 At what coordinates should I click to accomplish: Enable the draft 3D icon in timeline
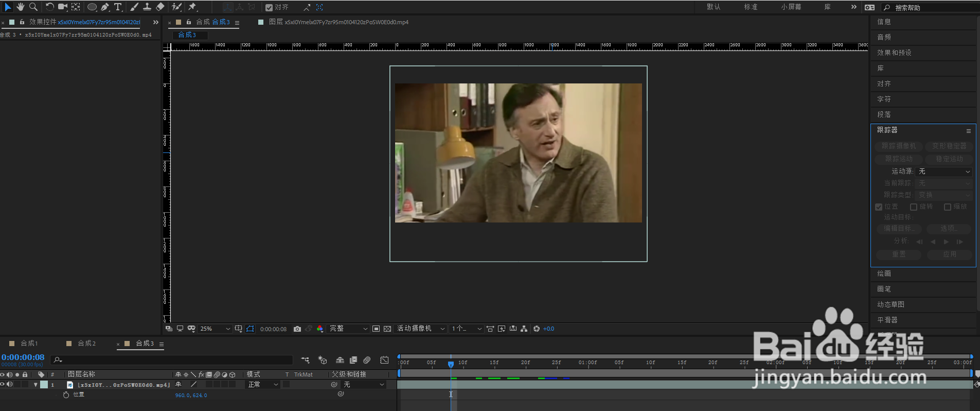coord(323,360)
